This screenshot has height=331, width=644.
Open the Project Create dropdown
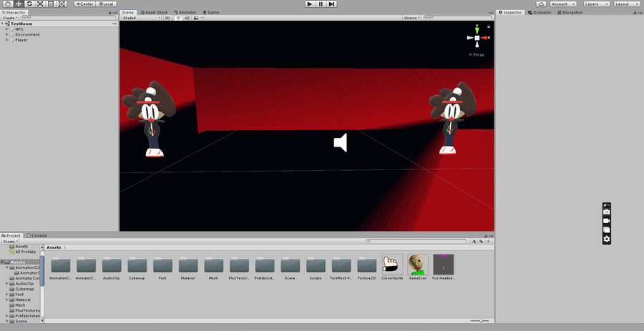click(x=10, y=241)
